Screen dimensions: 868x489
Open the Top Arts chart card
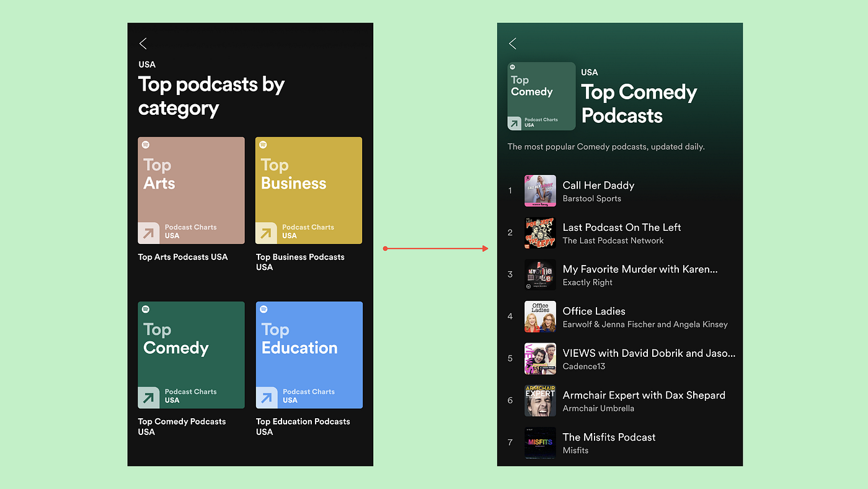[x=191, y=191]
